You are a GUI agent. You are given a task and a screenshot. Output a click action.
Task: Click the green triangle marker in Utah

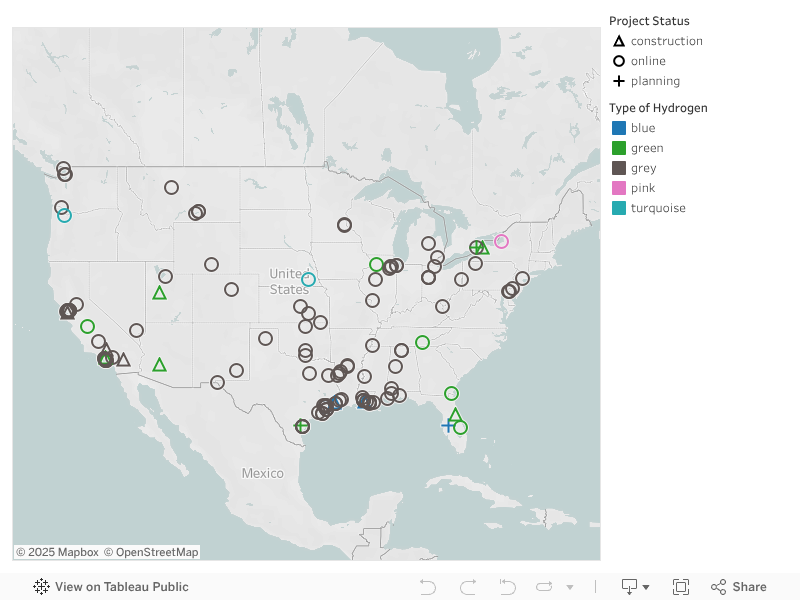pyautogui.click(x=159, y=293)
